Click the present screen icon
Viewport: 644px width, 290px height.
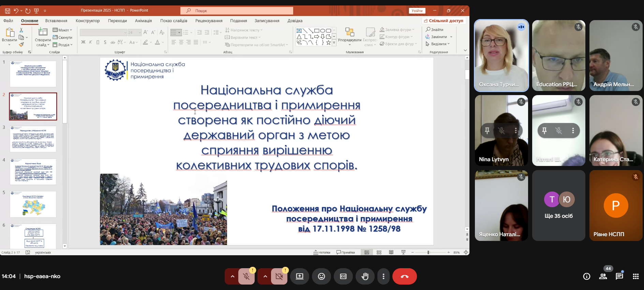299,276
